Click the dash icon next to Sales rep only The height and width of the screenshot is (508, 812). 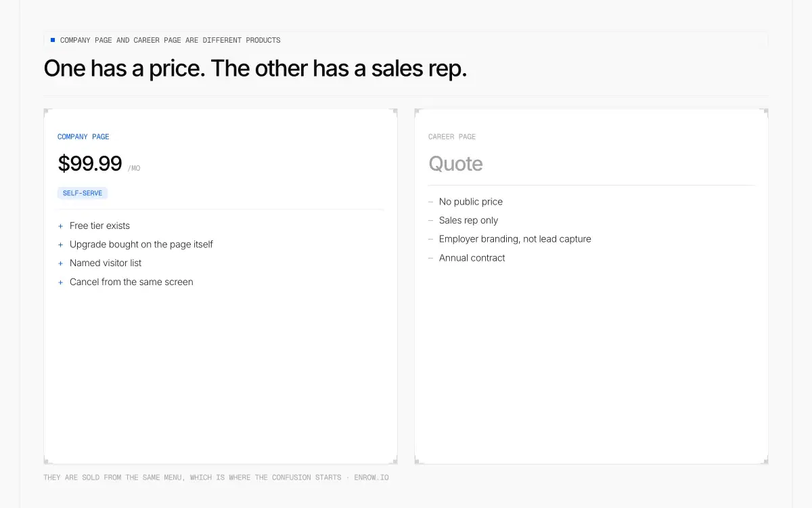430,221
